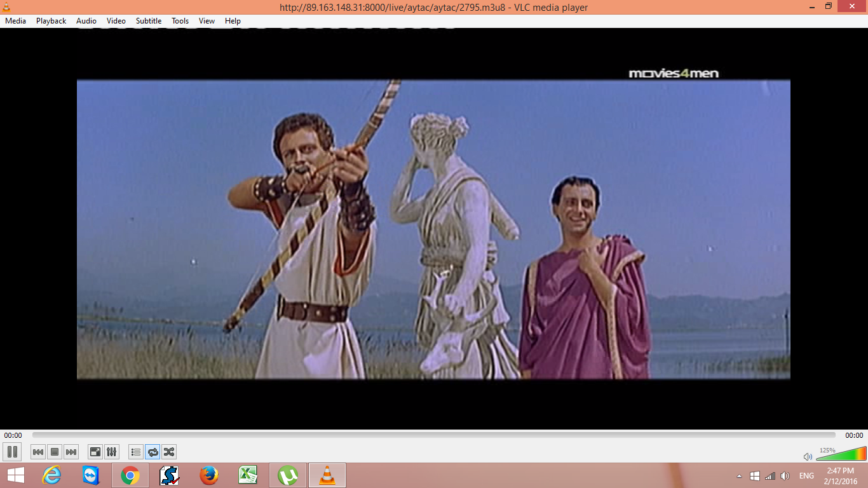Show extended settings and effects
This screenshot has height=488, width=868.
(x=111, y=452)
